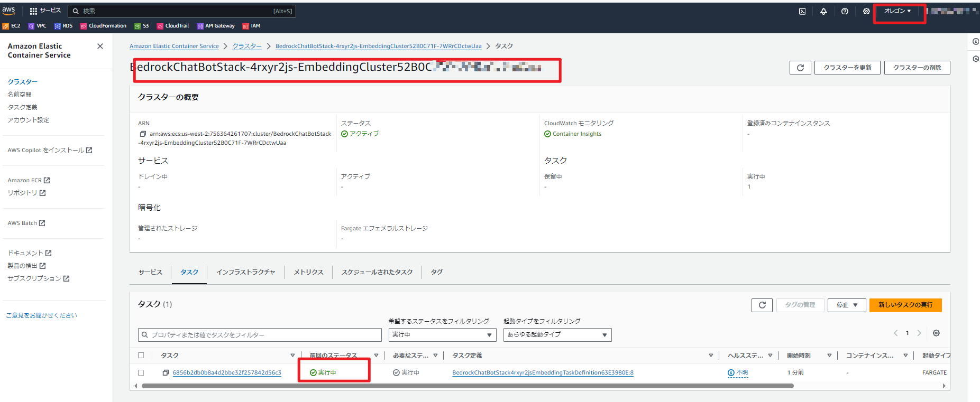Copy the task ID 6856b2db
The height and width of the screenshot is (402, 980).
click(x=166, y=373)
